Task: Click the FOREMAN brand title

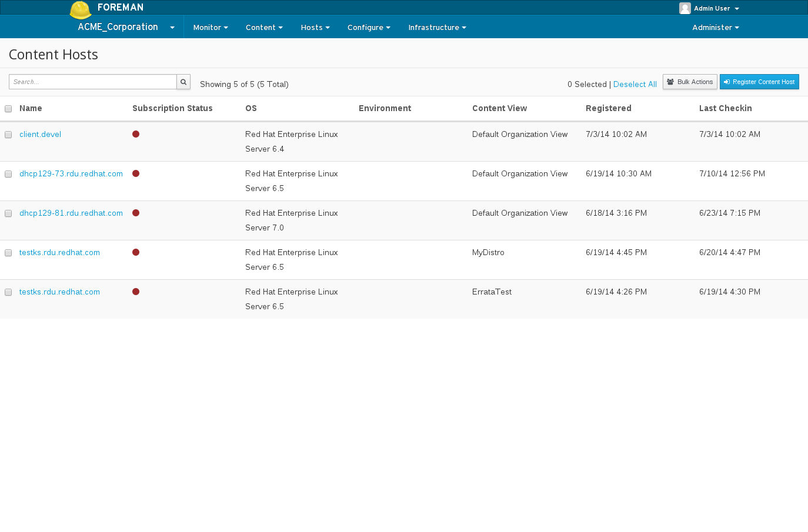Action: (121, 7)
